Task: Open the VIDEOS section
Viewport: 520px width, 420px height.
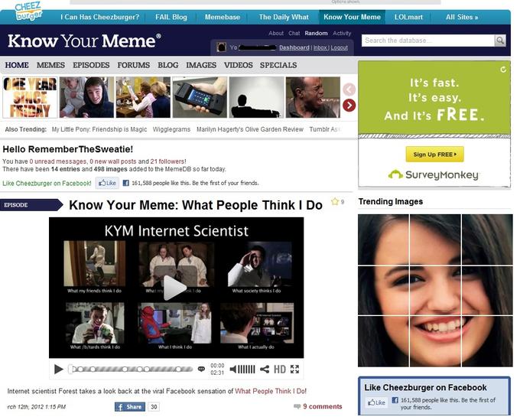Action: pos(239,65)
